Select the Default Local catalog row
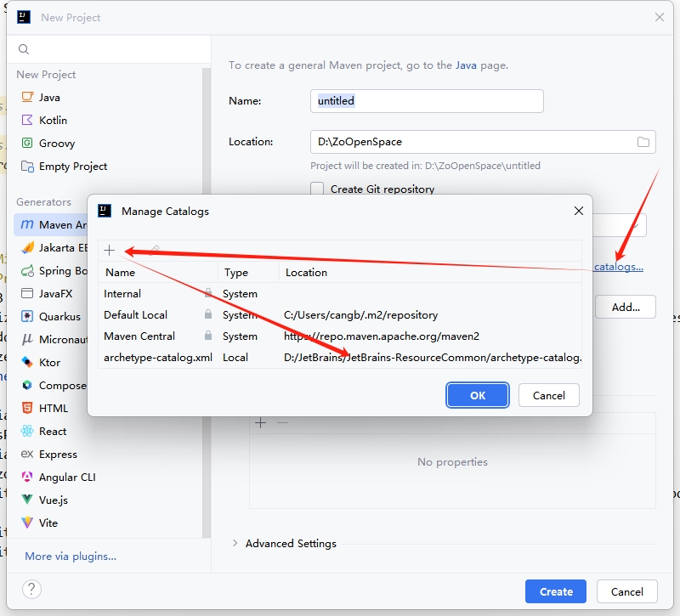680x616 pixels. 339,314
